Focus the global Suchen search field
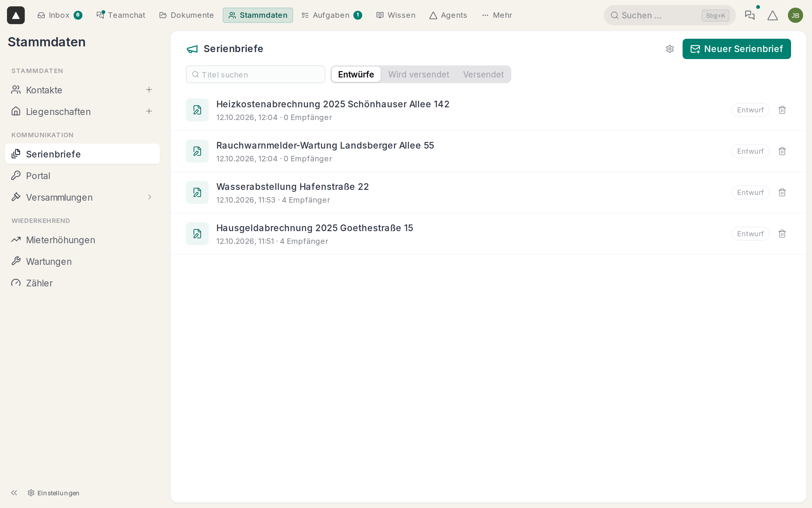The image size is (812, 508). tap(669, 15)
